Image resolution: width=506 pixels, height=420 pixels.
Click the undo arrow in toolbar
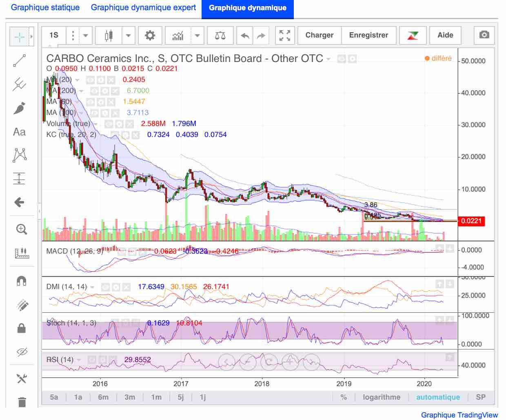point(245,35)
